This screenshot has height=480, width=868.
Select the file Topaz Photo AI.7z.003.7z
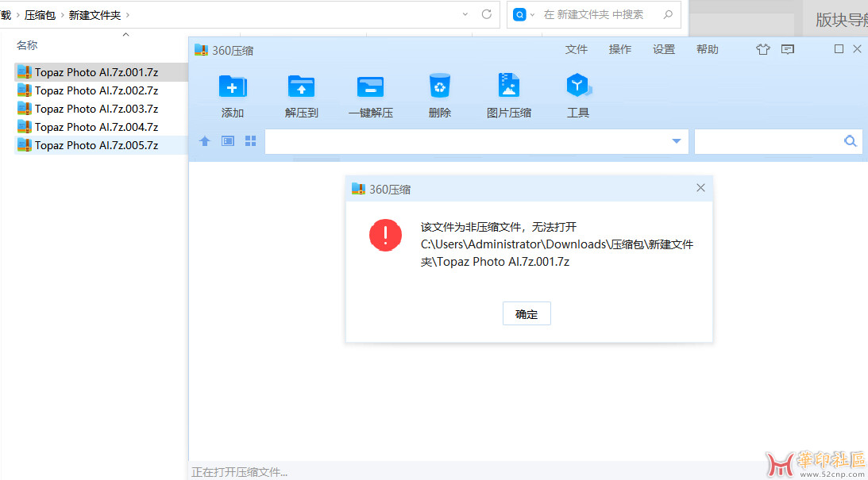pyautogui.click(x=96, y=109)
